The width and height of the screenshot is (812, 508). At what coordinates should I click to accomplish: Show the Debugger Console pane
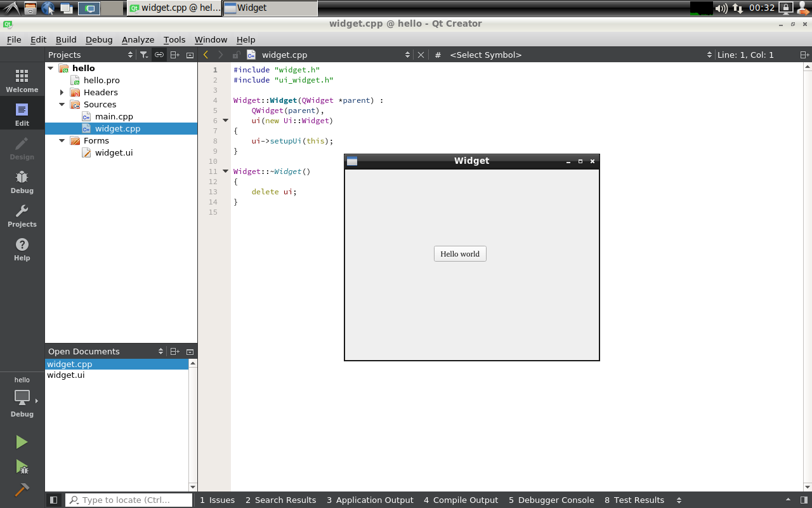pos(551,500)
